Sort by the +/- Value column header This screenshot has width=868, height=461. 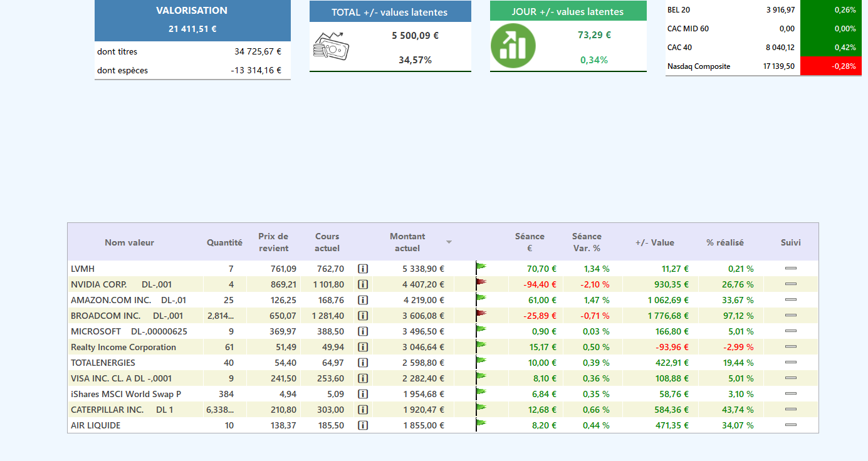pyautogui.click(x=654, y=242)
